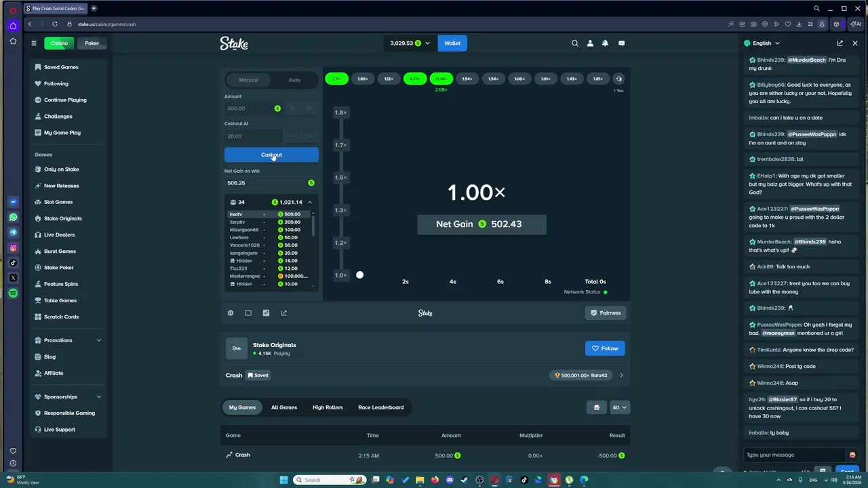This screenshot has height=488, width=868.
Task: Open Live Dealers in the sidebar
Action: pyautogui.click(x=60, y=235)
